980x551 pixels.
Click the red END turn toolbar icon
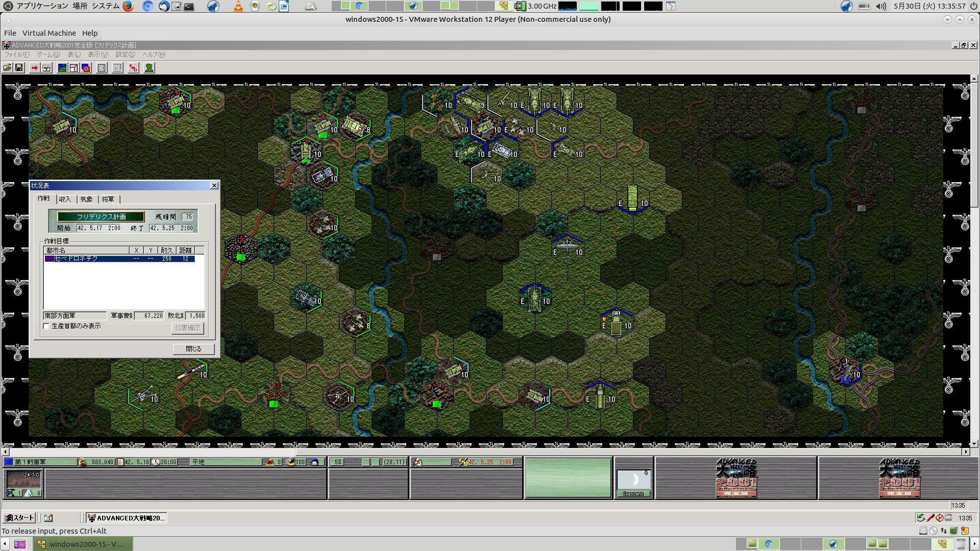[x=133, y=68]
